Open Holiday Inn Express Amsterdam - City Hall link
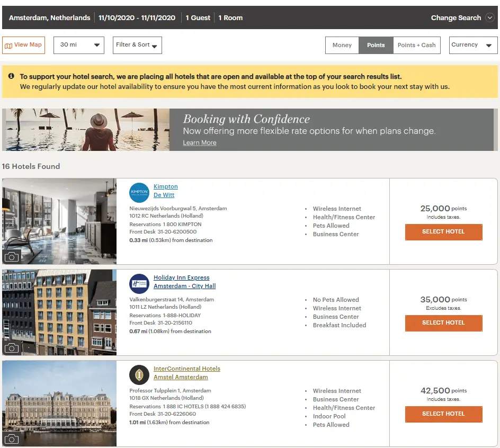Viewport: 500px width, 448px height. click(x=184, y=286)
